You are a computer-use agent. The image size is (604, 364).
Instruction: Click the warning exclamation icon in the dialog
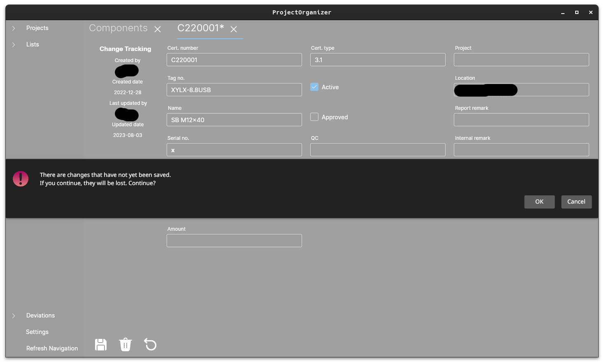coord(21,179)
